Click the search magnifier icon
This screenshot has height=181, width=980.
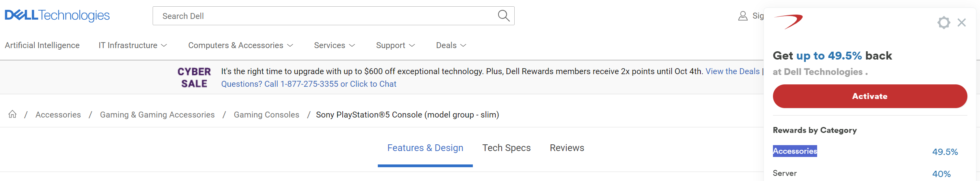tap(504, 16)
